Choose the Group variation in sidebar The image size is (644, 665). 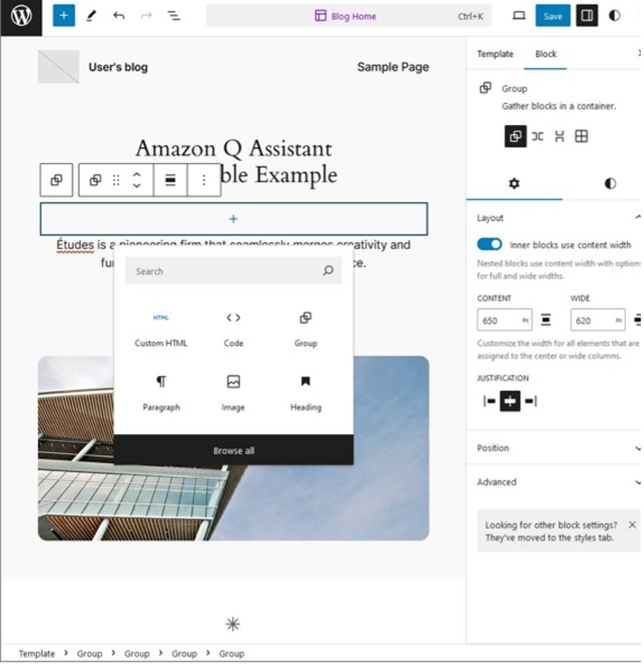515,136
